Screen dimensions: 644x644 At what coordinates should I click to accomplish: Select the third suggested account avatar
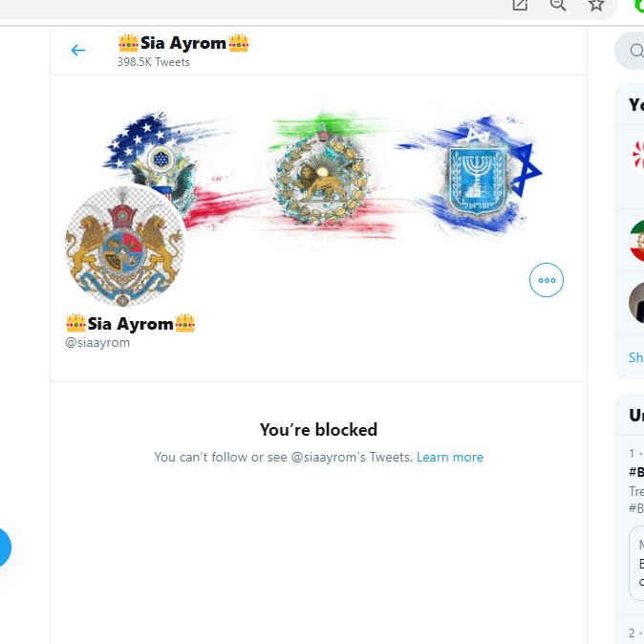[x=636, y=303]
